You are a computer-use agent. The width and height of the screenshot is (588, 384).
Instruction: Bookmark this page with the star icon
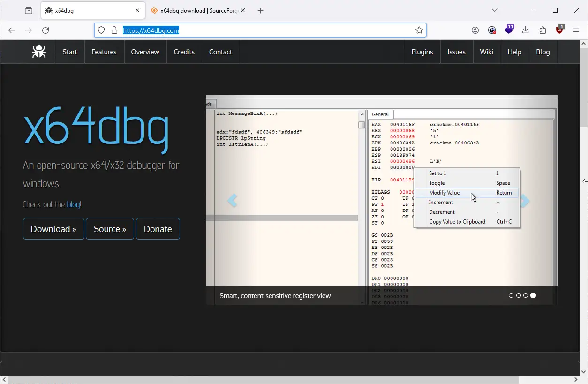click(419, 30)
